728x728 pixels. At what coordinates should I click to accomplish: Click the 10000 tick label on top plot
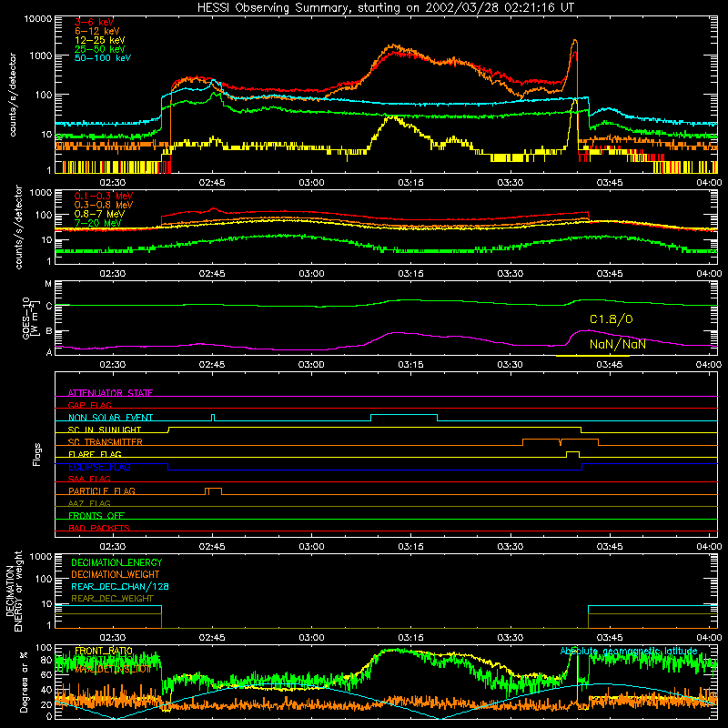point(38,19)
